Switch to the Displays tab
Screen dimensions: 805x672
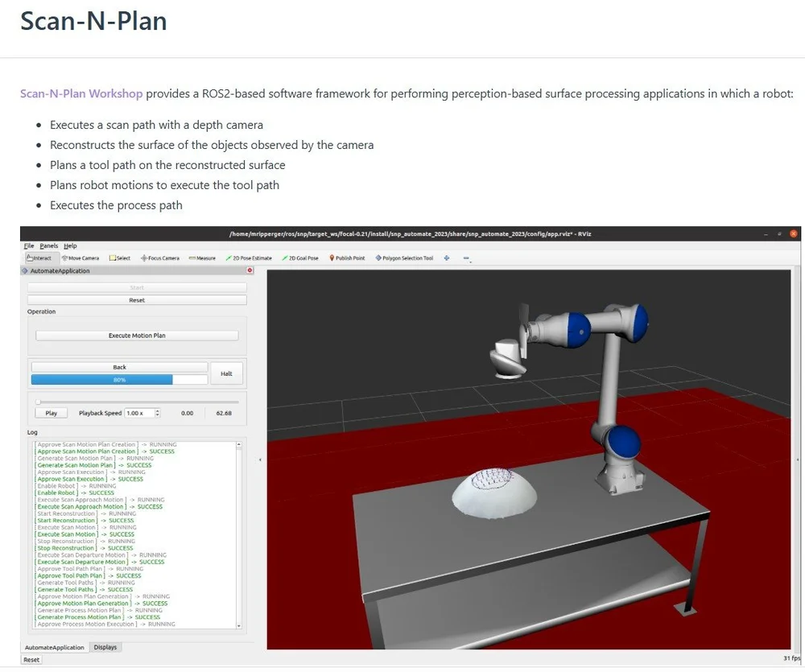click(x=105, y=647)
